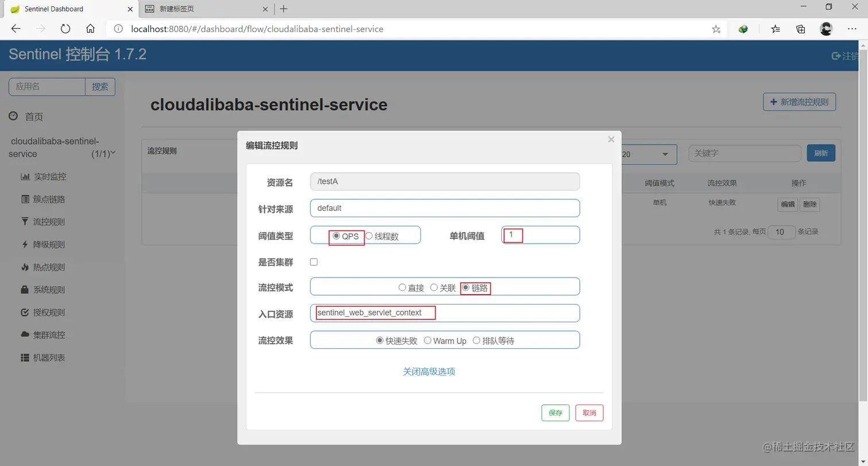Reload the page with the refresh icon
868x466 pixels.
[65, 29]
